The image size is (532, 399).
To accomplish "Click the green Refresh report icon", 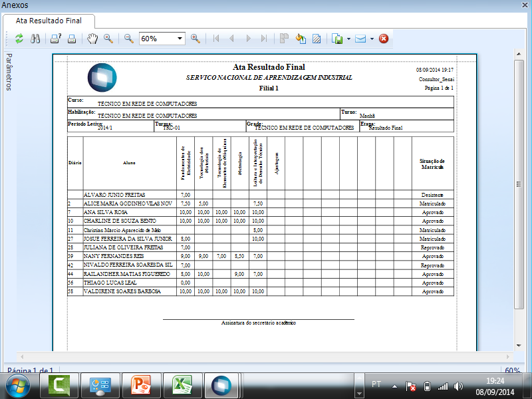I will [19, 39].
